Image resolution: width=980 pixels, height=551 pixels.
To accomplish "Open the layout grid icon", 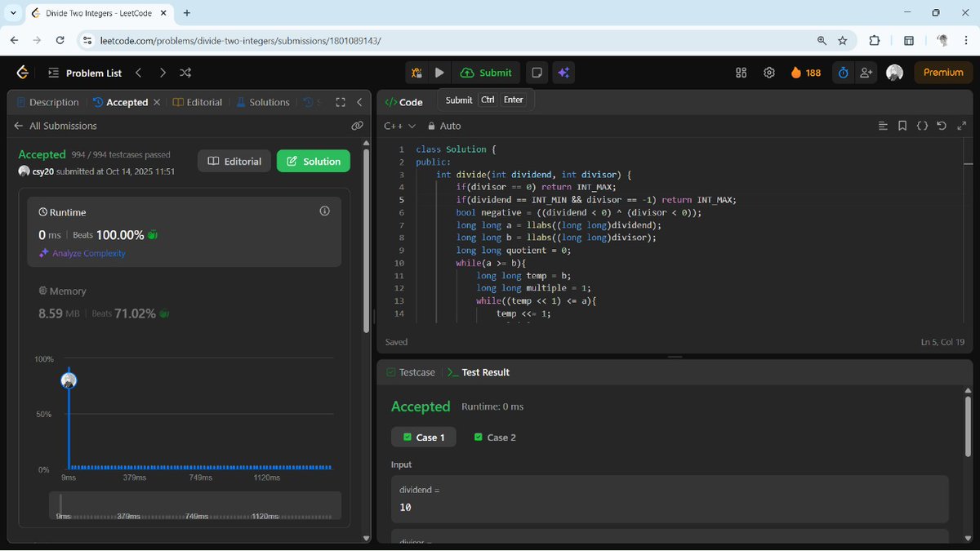I will pos(742,73).
